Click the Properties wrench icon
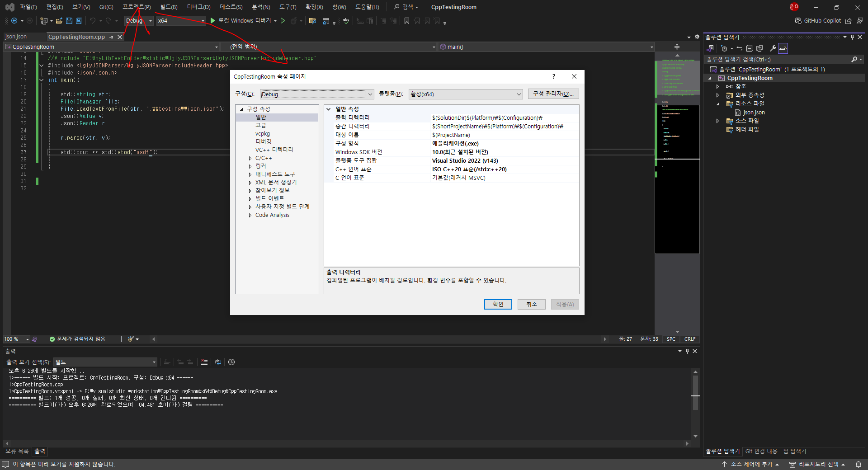868x470 pixels. click(x=773, y=48)
